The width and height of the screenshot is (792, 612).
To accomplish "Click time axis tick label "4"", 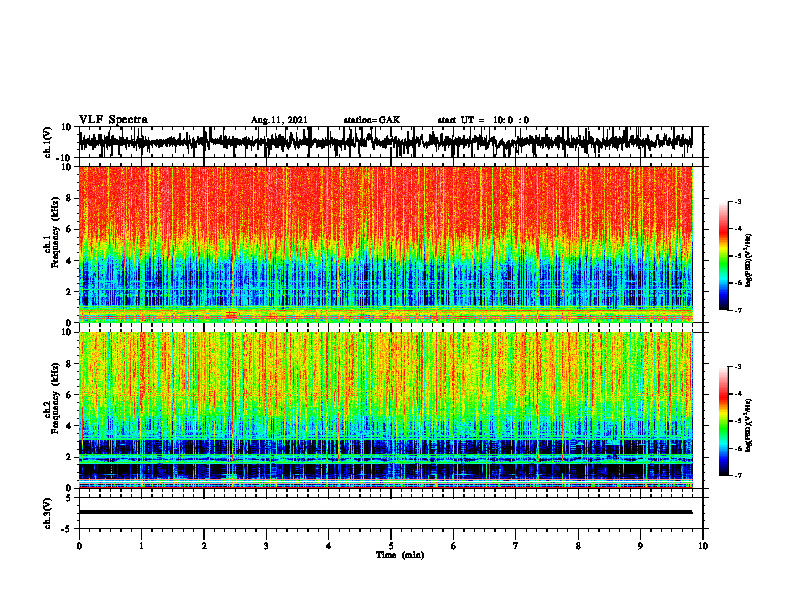I will coord(329,546).
